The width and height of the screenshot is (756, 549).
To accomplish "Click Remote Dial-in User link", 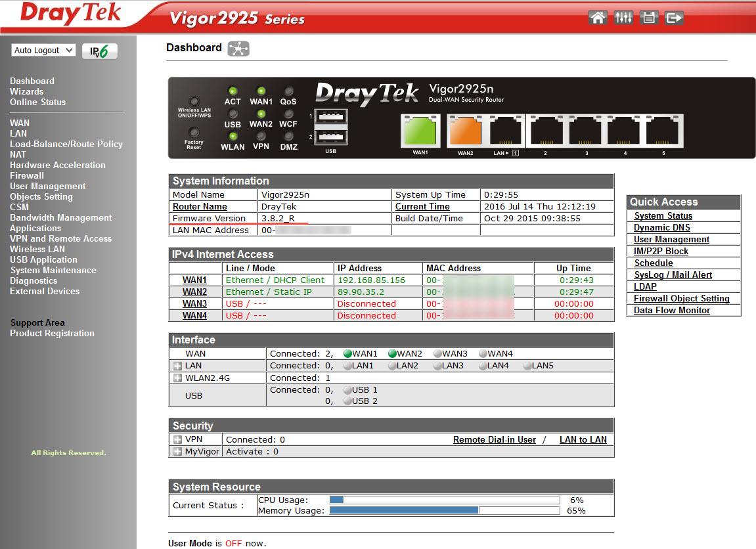I will click(x=494, y=439).
